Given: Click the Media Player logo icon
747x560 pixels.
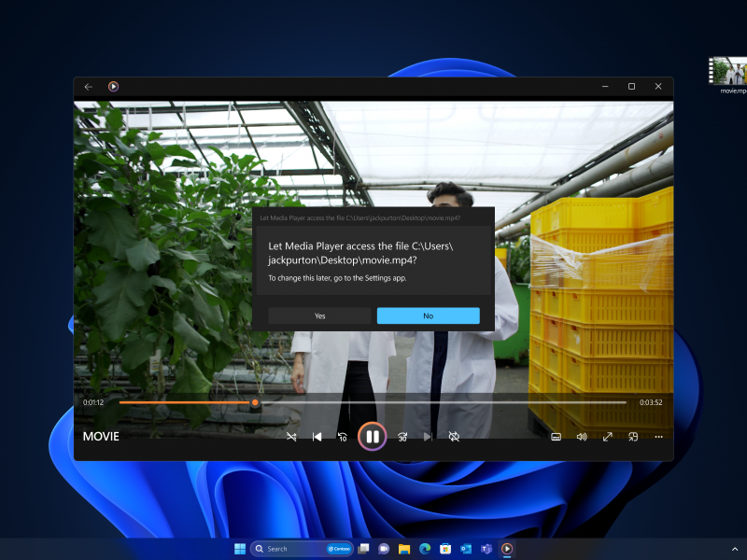Looking at the screenshot, I should click(x=111, y=86).
